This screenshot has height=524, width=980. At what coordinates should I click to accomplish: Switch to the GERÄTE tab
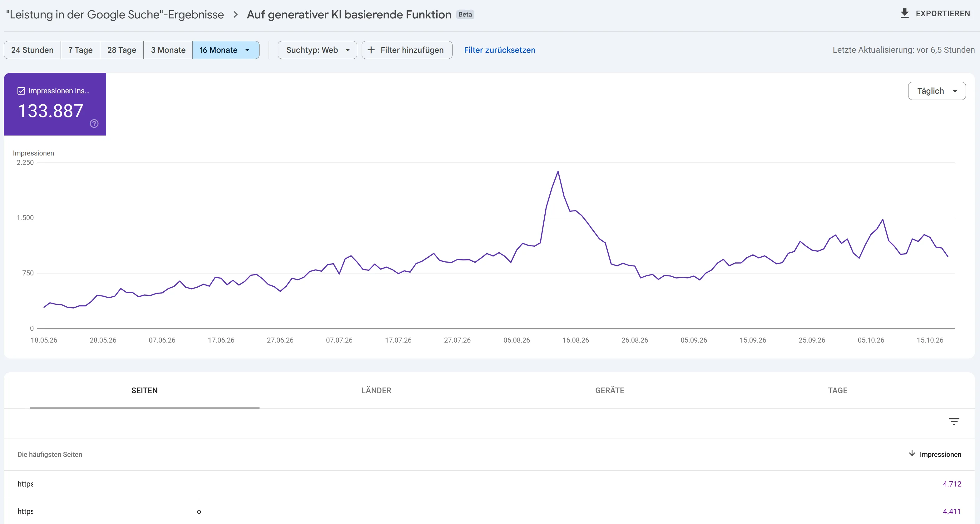610,390
